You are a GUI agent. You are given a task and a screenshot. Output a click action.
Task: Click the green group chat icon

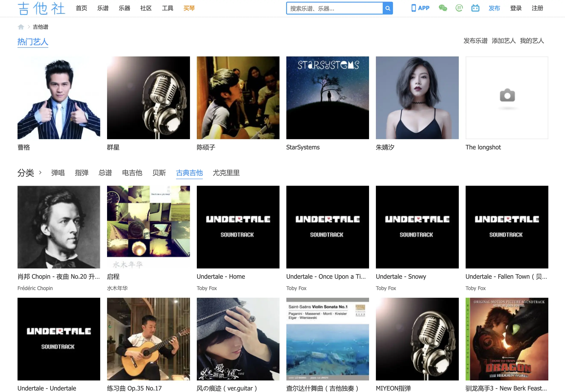click(459, 8)
